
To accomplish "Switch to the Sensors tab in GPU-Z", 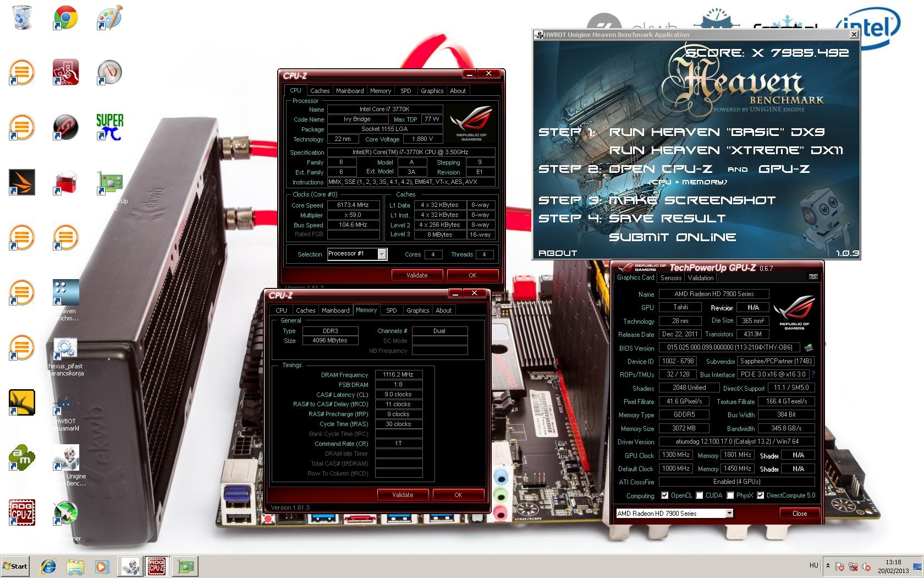I will click(671, 278).
